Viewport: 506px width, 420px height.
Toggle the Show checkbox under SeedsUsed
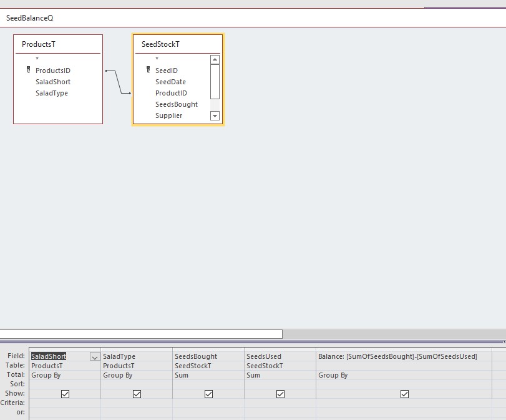coord(280,394)
